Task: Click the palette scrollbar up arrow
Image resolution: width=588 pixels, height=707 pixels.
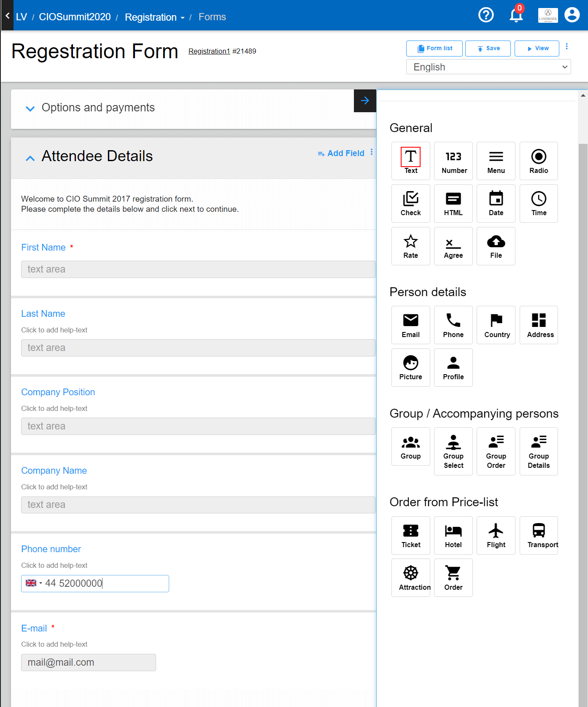Action: coord(583,95)
